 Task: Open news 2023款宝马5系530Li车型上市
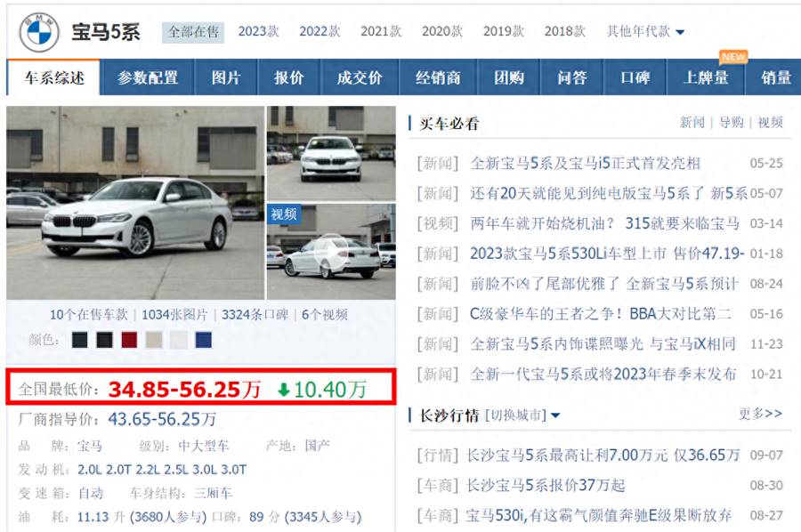607,254
